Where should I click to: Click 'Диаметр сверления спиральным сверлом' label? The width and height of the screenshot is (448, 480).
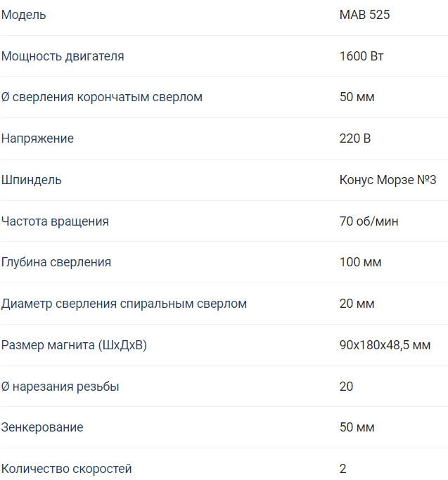coord(124,304)
